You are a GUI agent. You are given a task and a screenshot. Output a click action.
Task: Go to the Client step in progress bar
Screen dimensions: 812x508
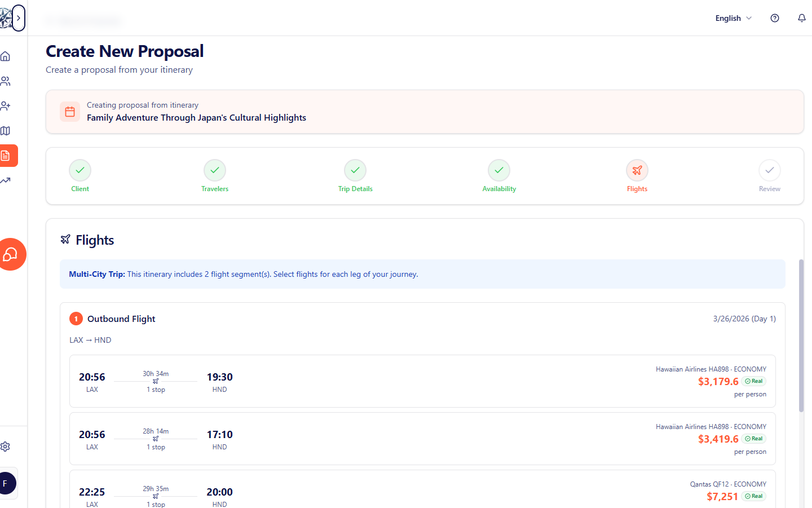(x=80, y=175)
